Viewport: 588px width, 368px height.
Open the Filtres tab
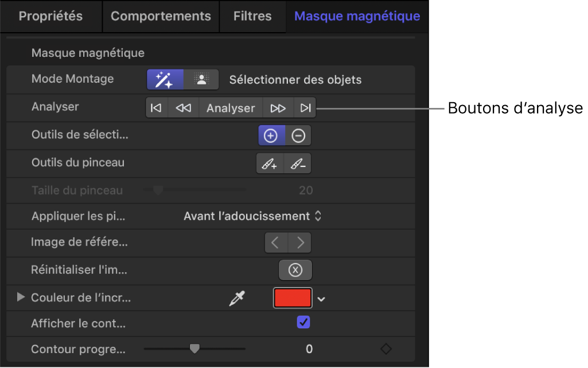pos(252,16)
